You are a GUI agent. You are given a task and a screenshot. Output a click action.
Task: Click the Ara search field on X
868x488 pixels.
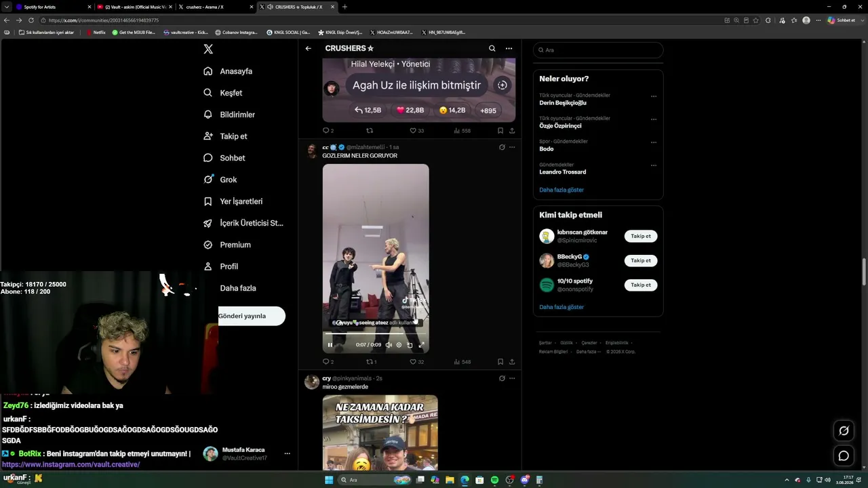click(598, 50)
